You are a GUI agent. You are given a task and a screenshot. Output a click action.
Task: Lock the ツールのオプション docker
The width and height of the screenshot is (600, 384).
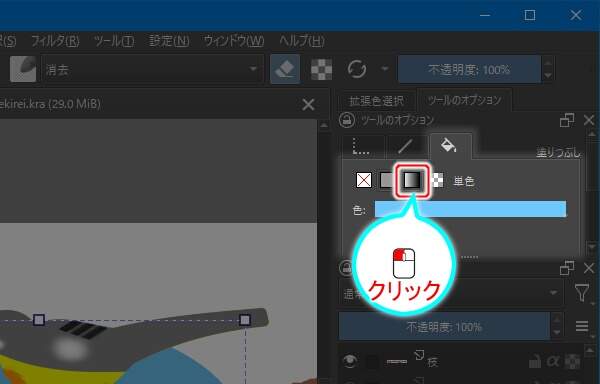347,120
